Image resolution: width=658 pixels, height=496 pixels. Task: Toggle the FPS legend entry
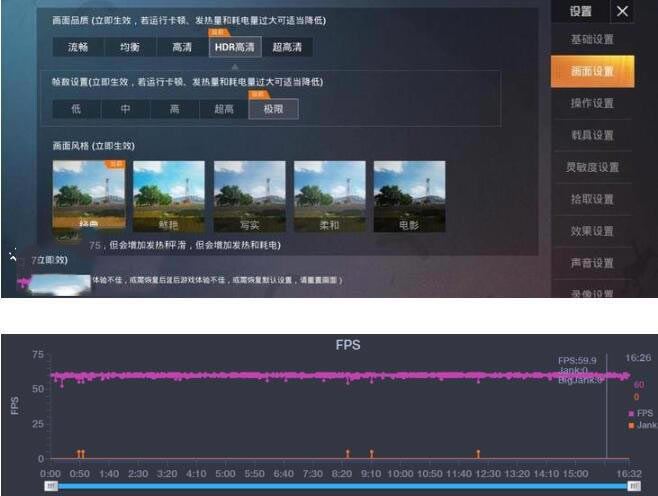click(640, 413)
